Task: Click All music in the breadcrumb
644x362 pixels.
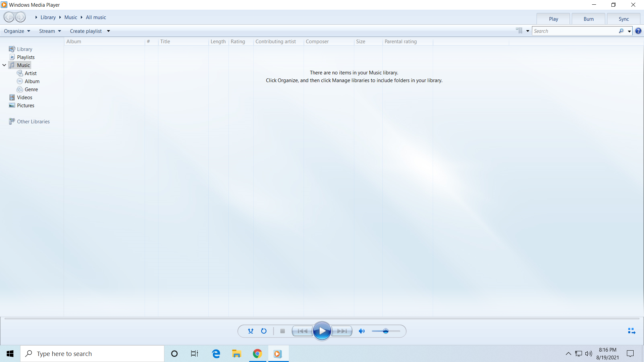Action: (x=96, y=17)
